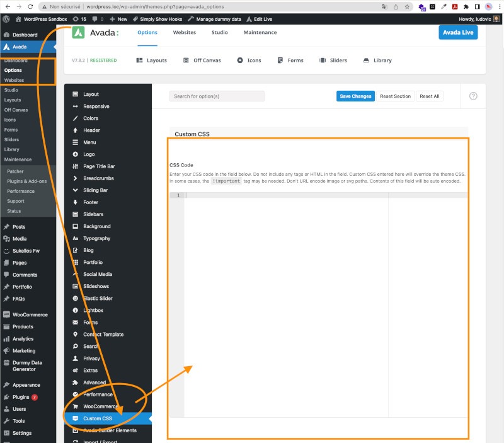Open the help question mark icon

pos(473,96)
